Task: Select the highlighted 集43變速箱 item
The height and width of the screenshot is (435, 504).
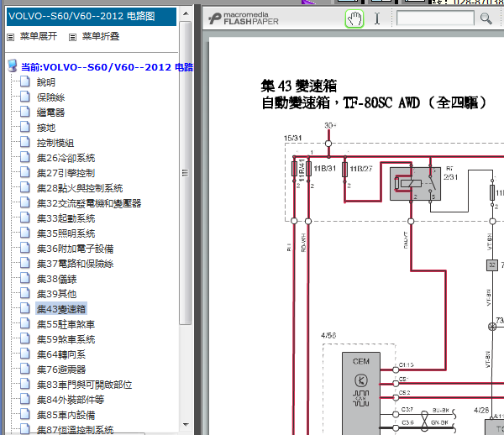Action: [x=61, y=309]
